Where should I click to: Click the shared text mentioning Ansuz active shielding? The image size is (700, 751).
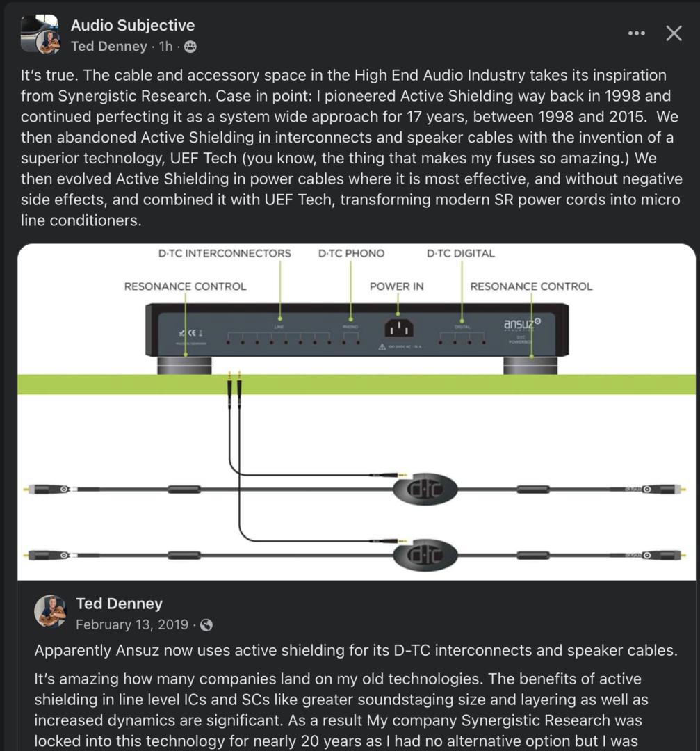355,651
